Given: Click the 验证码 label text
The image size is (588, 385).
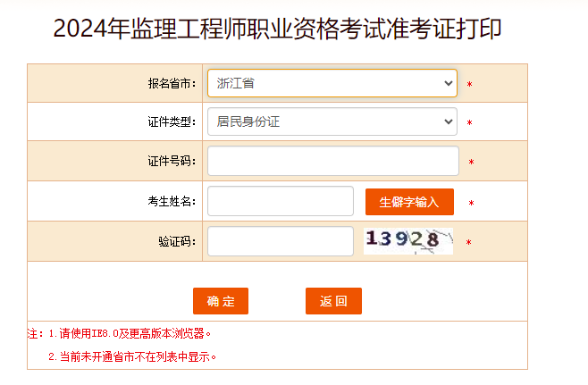Looking at the screenshot, I should [x=176, y=242].
